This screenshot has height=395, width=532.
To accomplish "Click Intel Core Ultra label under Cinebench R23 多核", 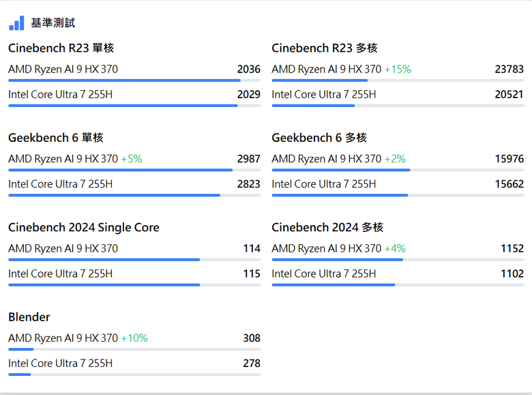I will tap(324, 94).
